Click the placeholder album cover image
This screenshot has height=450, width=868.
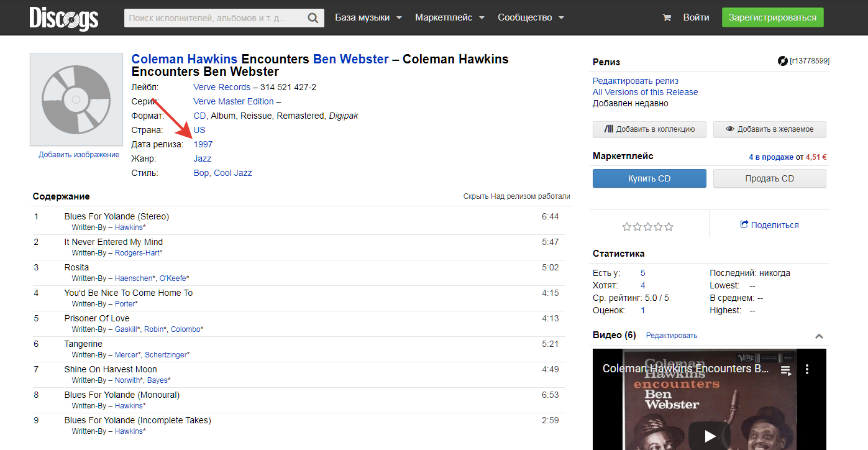(x=76, y=99)
